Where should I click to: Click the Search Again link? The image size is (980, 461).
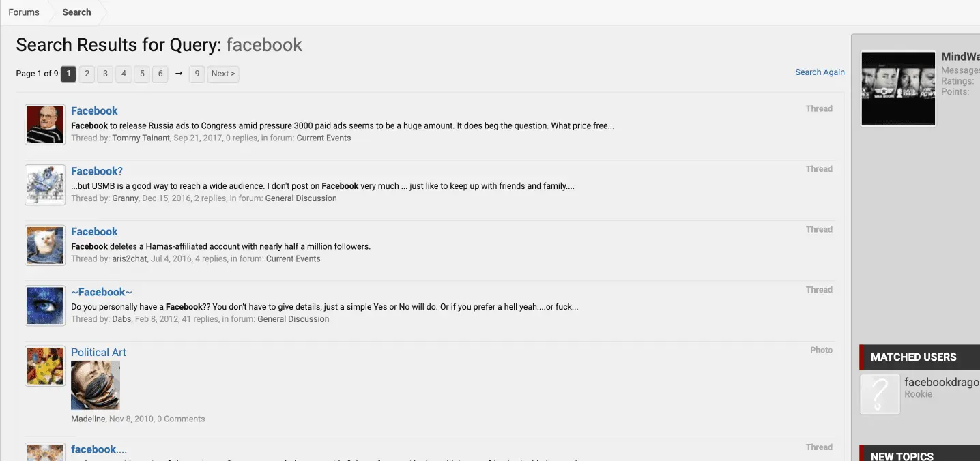(x=820, y=72)
